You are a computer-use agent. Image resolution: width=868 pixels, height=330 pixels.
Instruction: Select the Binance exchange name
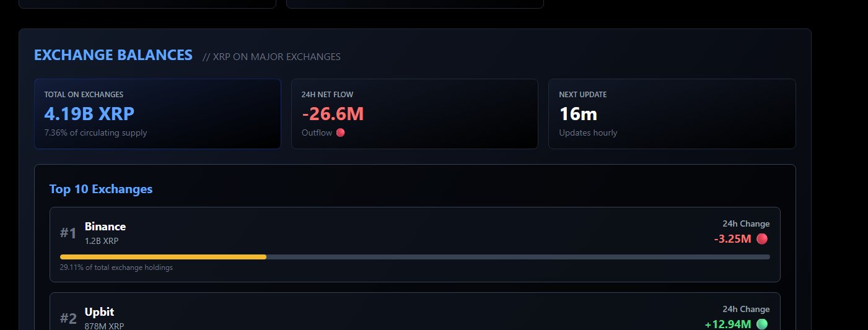tap(105, 227)
